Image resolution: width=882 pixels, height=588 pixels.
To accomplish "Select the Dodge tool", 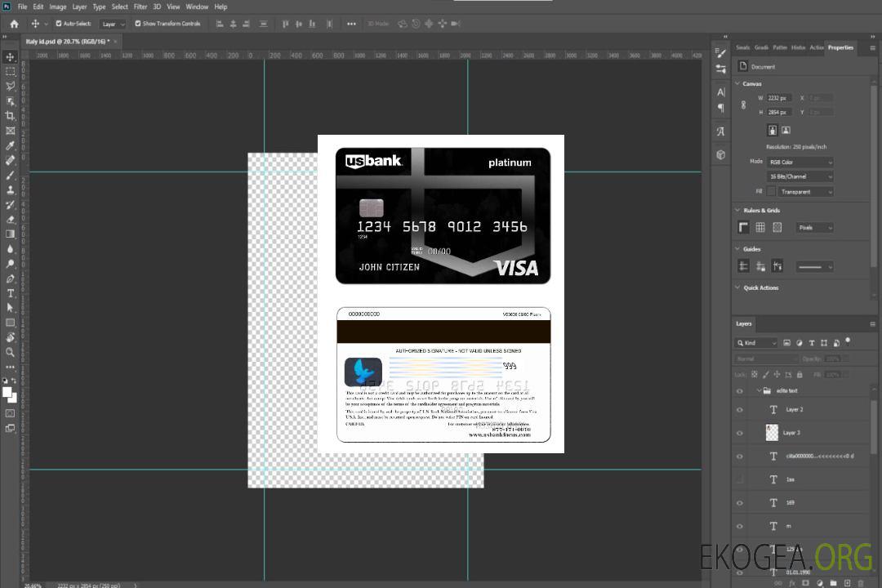I will pos(10,263).
